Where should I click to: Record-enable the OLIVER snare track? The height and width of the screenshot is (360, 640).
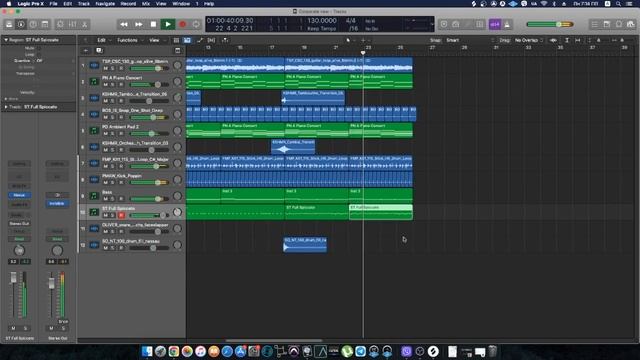click(x=121, y=231)
